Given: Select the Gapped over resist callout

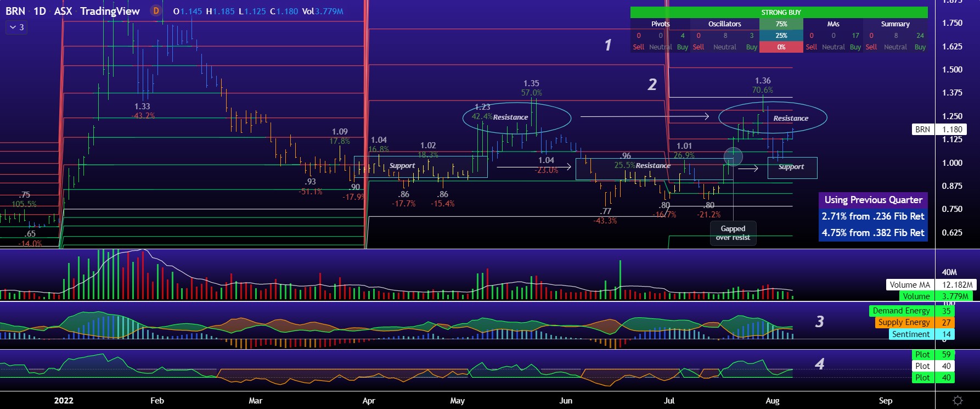Looking at the screenshot, I should tap(733, 233).
